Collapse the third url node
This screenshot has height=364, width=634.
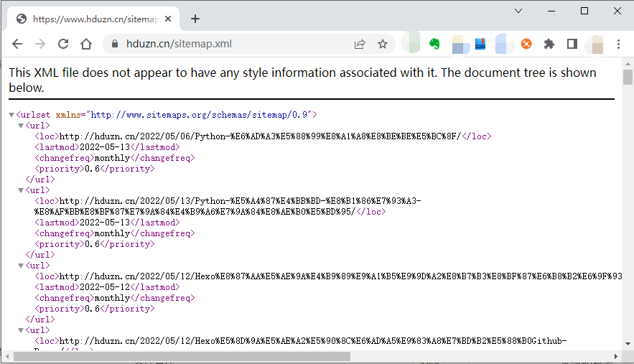point(21,266)
